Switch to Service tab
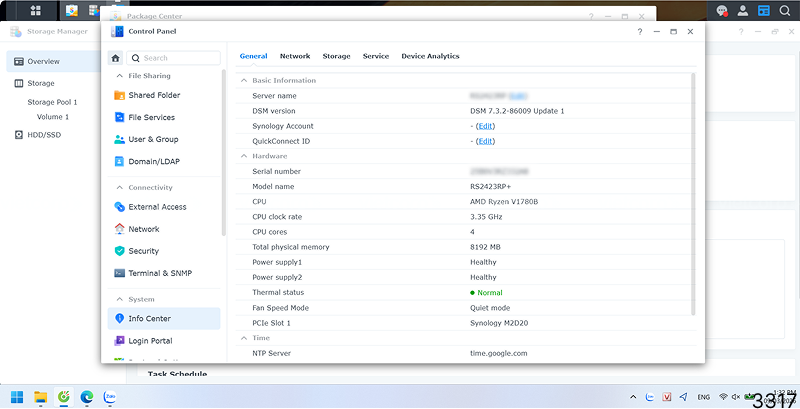This screenshot has height=409, width=800. [x=376, y=56]
